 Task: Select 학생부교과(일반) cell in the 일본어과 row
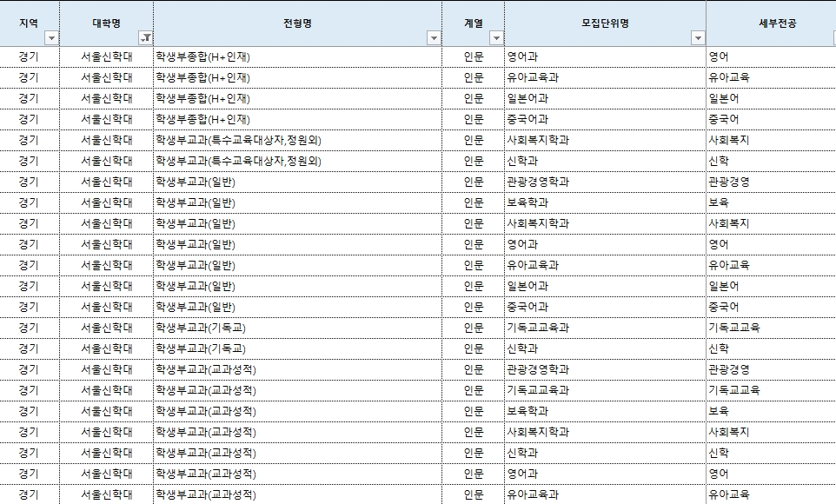click(x=196, y=285)
